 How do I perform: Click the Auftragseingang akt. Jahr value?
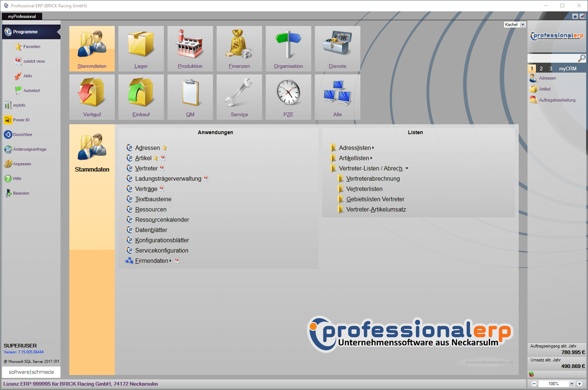click(573, 352)
